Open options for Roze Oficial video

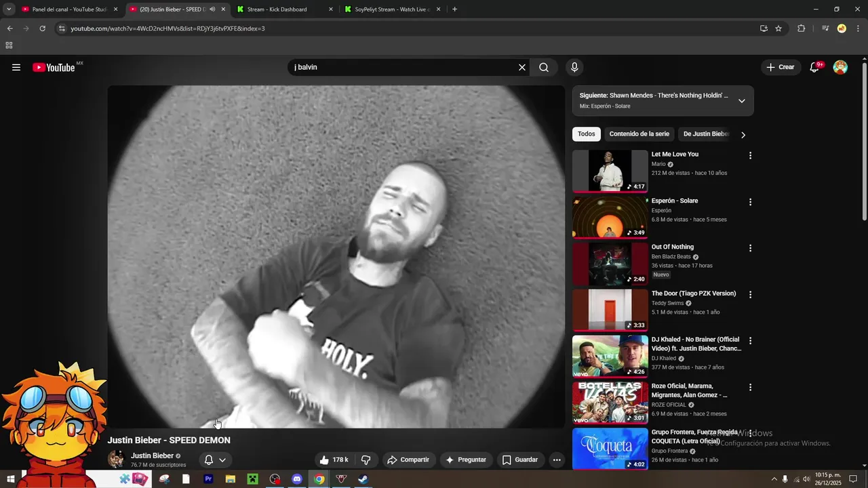(x=750, y=387)
